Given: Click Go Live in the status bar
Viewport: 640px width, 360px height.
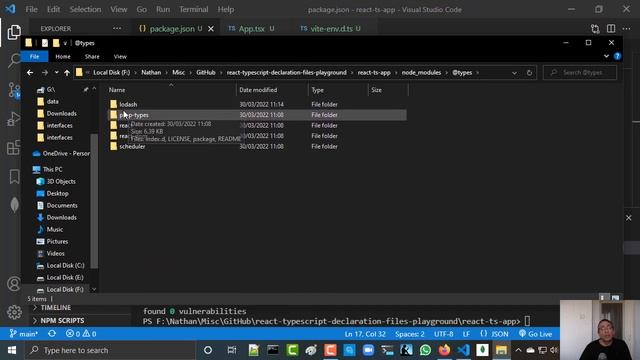Looking at the screenshot, I should pos(535,334).
